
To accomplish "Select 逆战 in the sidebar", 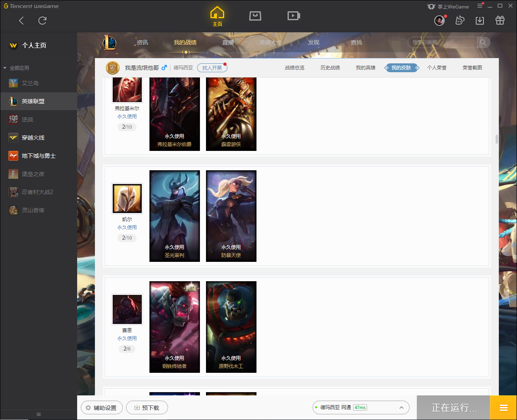I will (38, 119).
